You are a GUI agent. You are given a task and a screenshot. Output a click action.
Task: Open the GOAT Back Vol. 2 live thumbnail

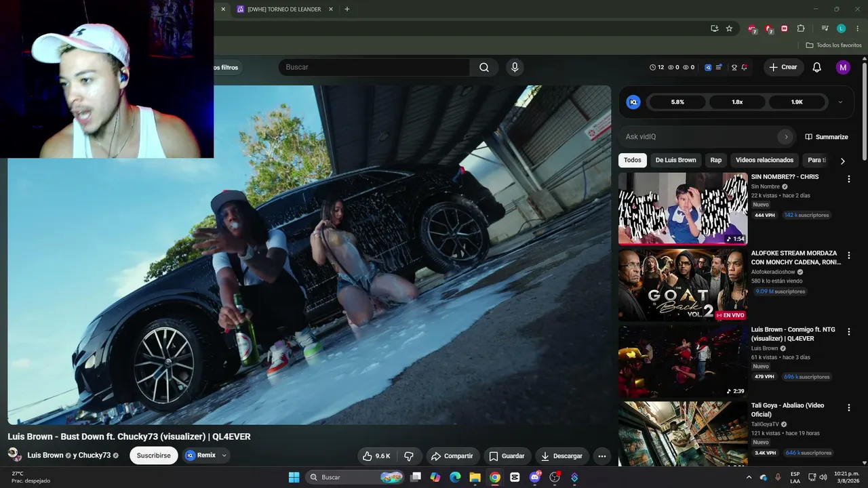coord(683,285)
